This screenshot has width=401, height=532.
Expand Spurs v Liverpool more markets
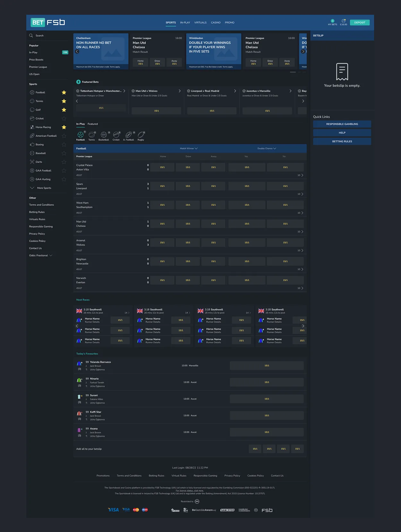coord(301,194)
